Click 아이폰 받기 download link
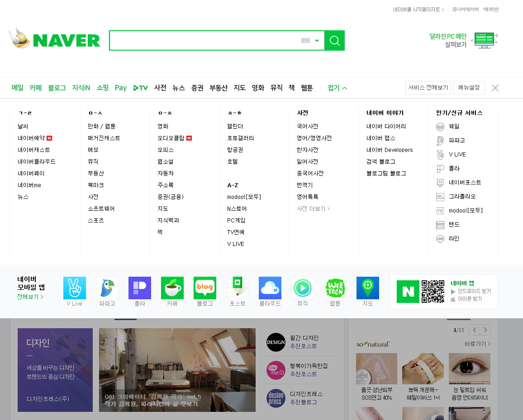 [466, 299]
